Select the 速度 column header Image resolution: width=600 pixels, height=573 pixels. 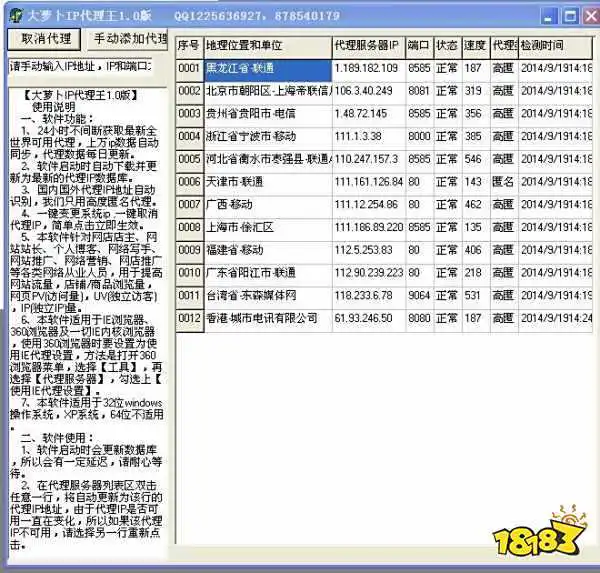click(x=475, y=46)
